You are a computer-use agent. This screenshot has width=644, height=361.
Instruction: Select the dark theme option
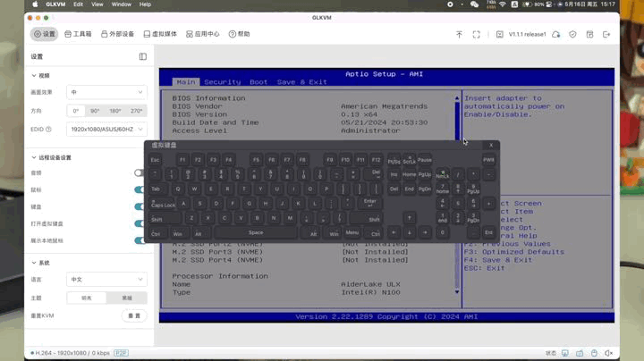(x=127, y=298)
